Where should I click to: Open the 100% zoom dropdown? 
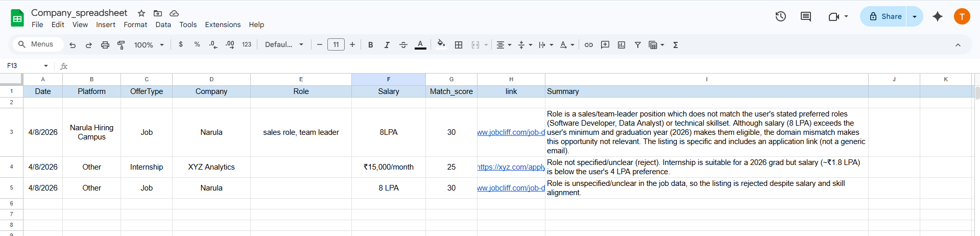click(149, 45)
